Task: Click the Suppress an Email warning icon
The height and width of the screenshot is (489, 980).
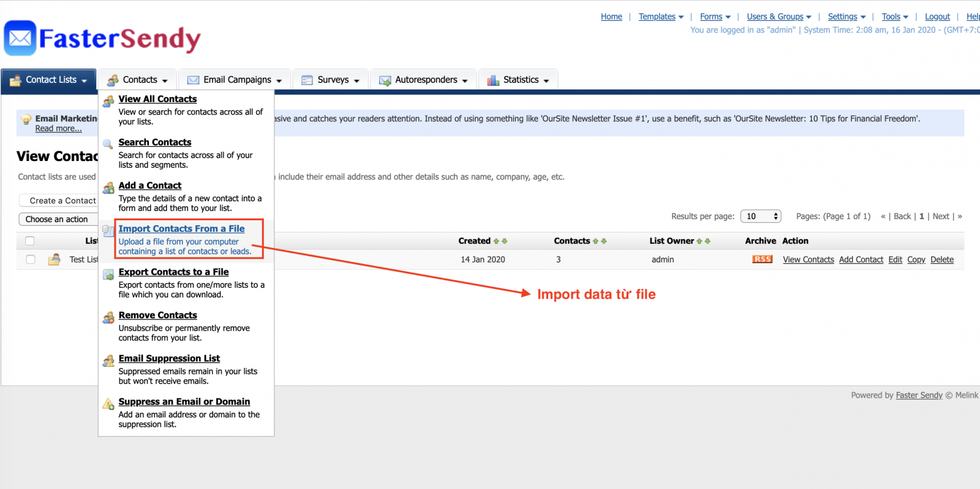Action: coord(108,404)
